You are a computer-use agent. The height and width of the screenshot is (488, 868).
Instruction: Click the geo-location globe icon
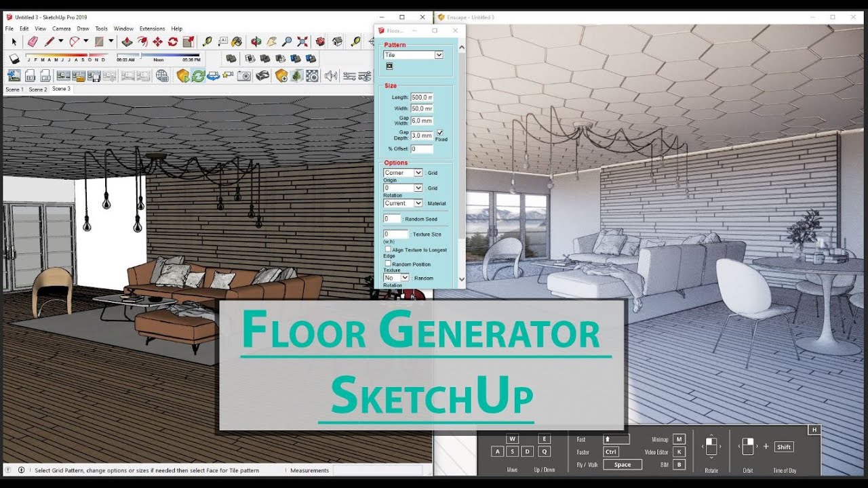(x=162, y=76)
